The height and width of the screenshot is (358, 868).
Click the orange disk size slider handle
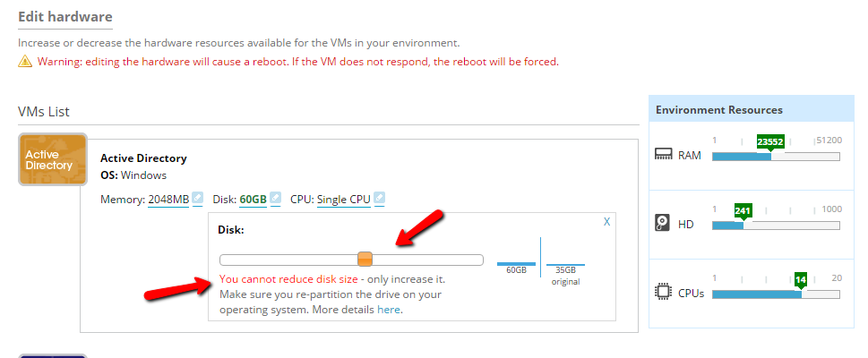pyautogui.click(x=365, y=259)
